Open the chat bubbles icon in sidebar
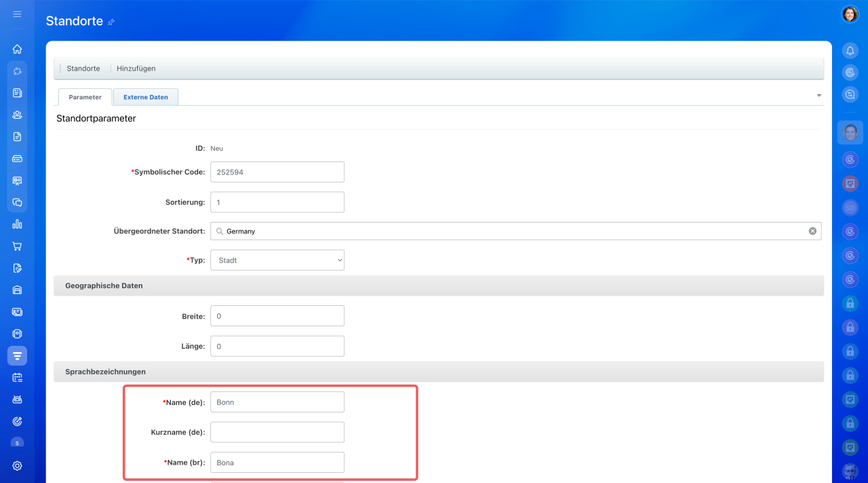The width and height of the screenshot is (868, 483). [18, 202]
